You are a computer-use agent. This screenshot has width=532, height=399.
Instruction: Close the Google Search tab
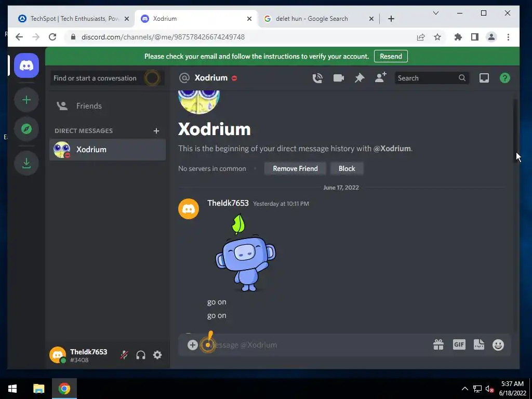click(371, 19)
